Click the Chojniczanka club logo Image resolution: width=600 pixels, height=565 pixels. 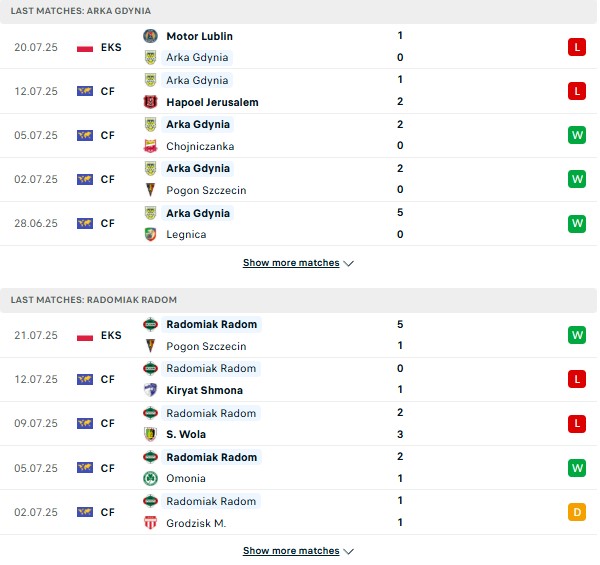[x=150, y=146]
